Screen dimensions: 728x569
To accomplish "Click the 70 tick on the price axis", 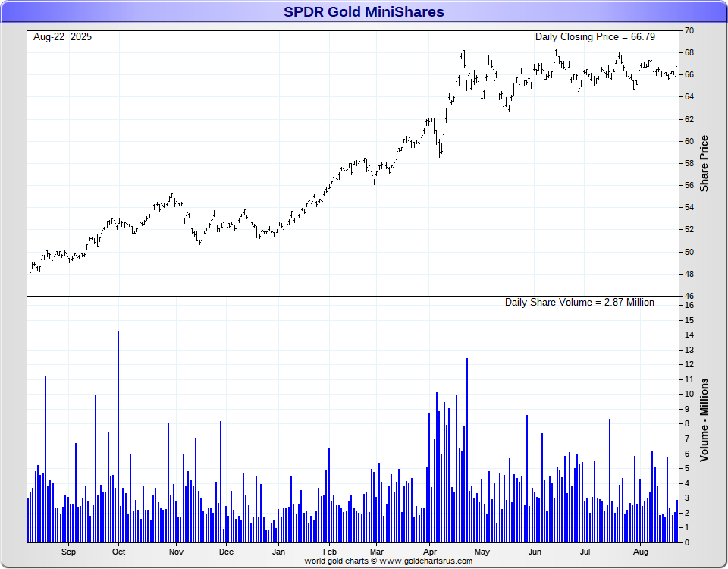I will (689, 30).
